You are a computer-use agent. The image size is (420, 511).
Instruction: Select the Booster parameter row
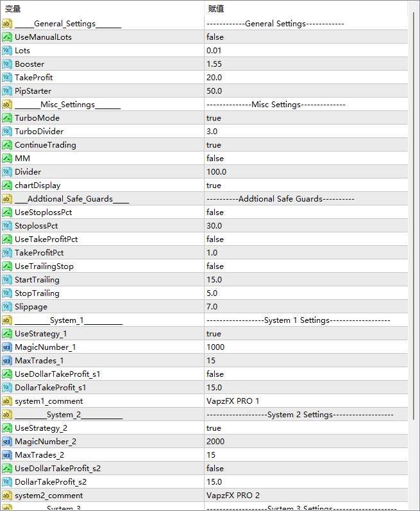pos(29,64)
